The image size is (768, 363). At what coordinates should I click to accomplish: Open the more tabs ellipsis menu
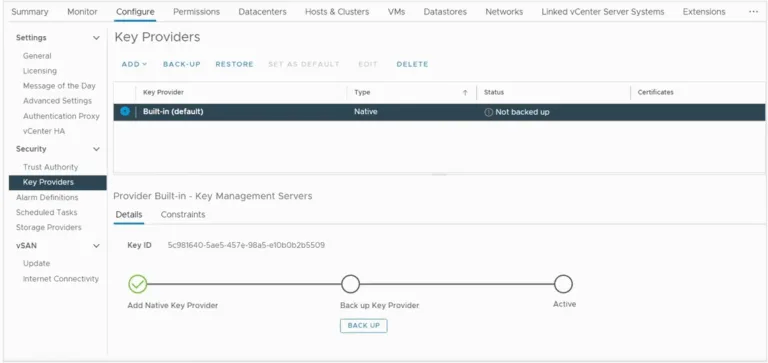pos(753,12)
